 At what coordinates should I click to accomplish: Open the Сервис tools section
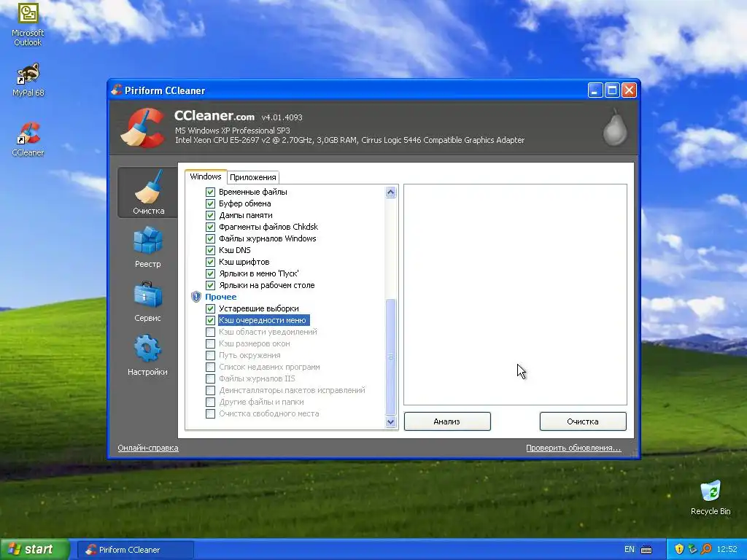(x=147, y=301)
